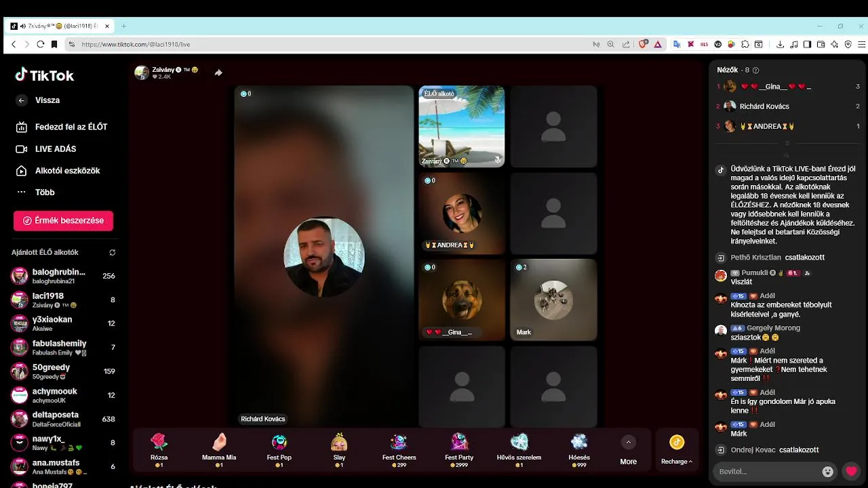Screen dimensions: 868x488
Task: Open Brave Wallet icon
Action: (821, 44)
